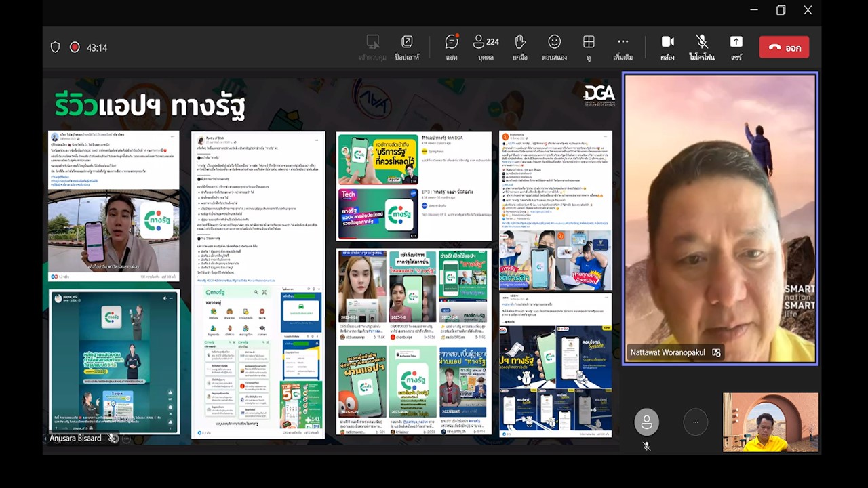The width and height of the screenshot is (868, 488).
Task: Click the red recording indicator
Action: click(x=75, y=47)
